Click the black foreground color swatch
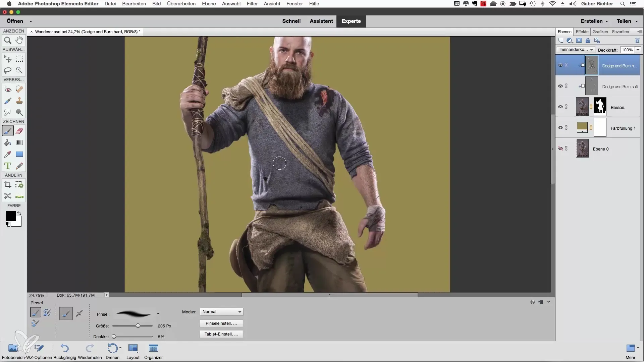This screenshot has height=362, width=644. [10, 216]
